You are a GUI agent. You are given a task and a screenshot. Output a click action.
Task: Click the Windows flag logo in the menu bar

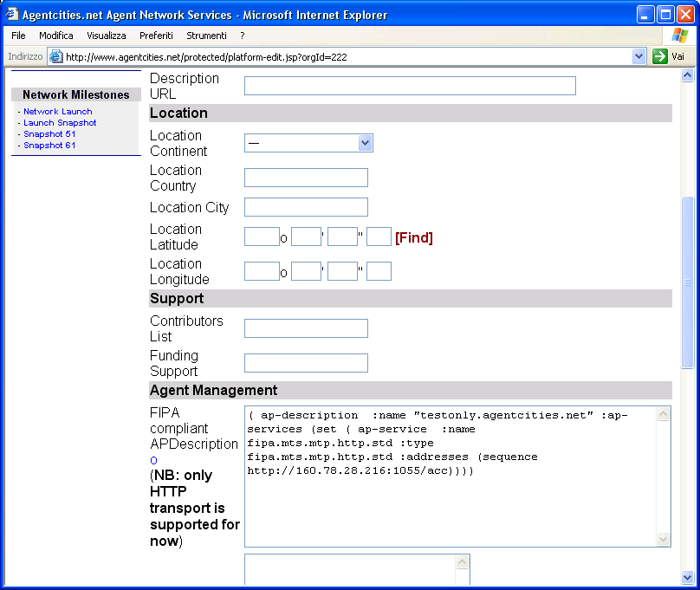pos(680,36)
